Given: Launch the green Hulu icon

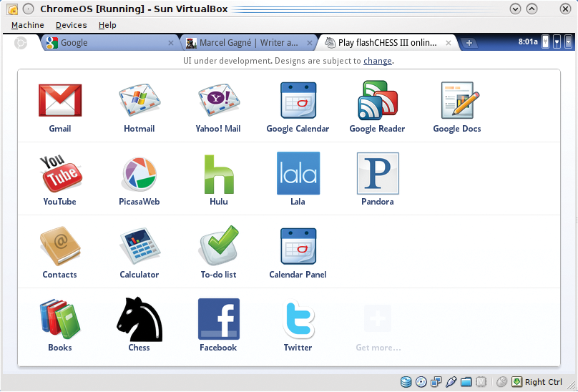Looking at the screenshot, I should click(x=219, y=174).
